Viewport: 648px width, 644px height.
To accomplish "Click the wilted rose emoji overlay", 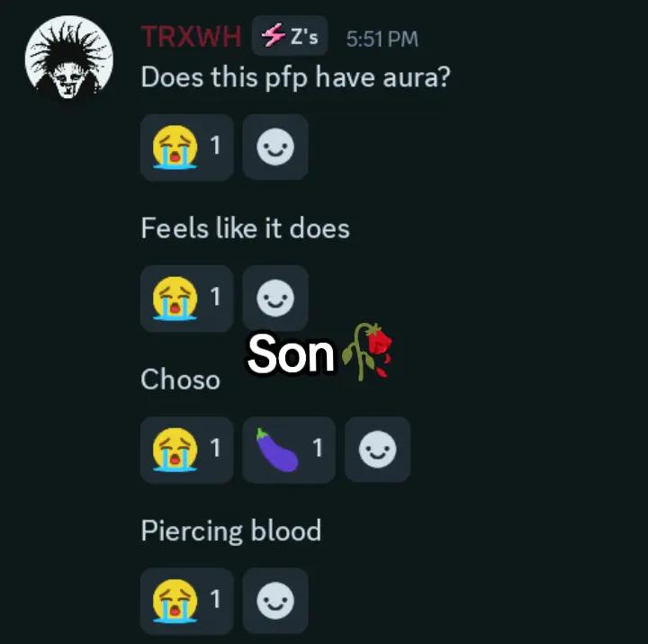I will tap(366, 352).
